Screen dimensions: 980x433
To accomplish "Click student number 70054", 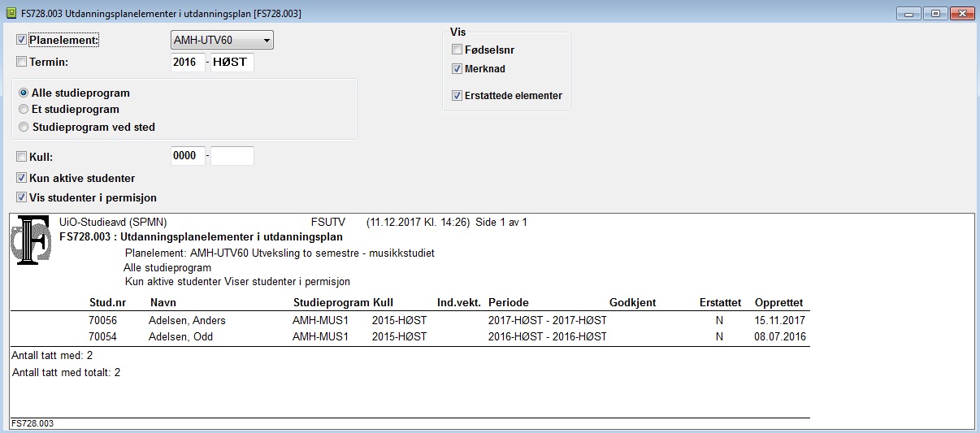I will (x=103, y=337).
